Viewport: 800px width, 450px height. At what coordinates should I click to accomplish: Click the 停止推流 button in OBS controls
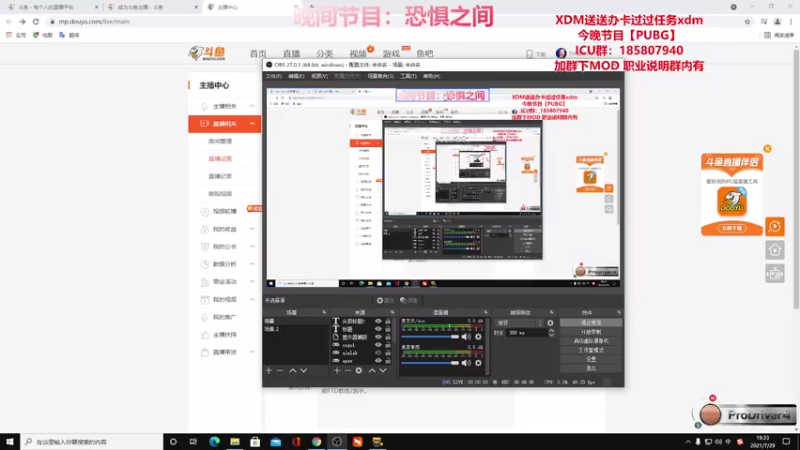pyautogui.click(x=591, y=323)
